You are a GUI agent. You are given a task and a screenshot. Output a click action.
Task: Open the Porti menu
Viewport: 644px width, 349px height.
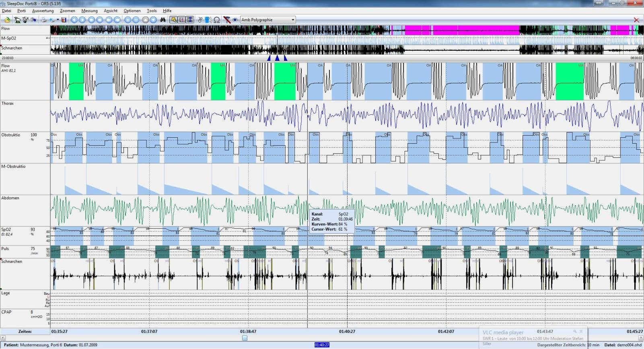pyautogui.click(x=22, y=10)
